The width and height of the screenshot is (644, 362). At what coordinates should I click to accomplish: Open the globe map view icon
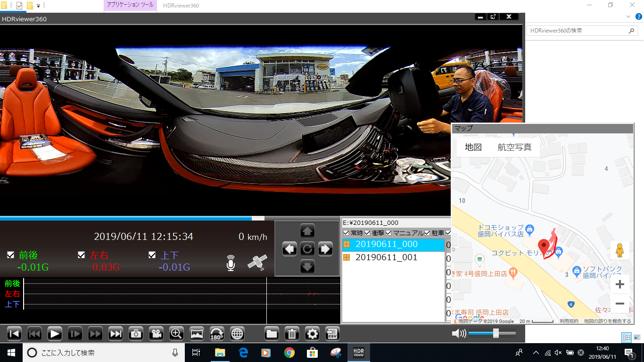coord(237,334)
